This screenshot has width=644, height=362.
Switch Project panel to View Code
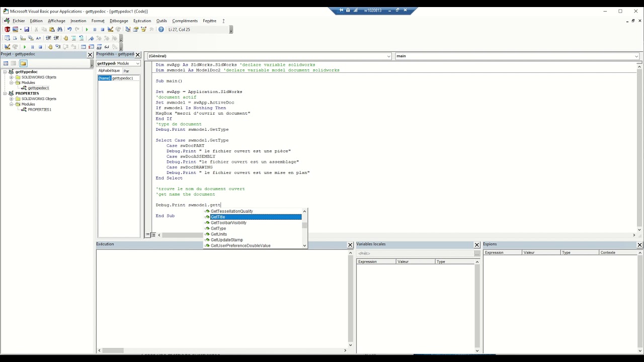click(x=6, y=63)
